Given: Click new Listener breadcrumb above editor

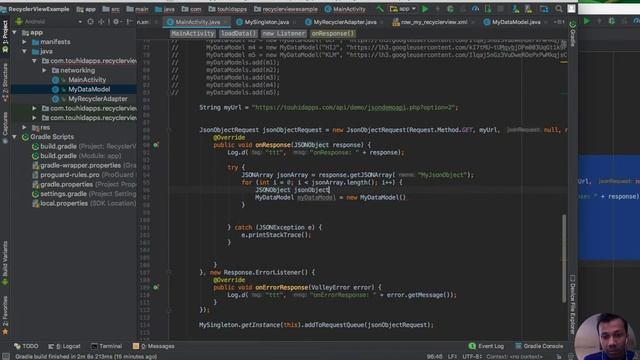Looking at the screenshot, I should point(284,34).
